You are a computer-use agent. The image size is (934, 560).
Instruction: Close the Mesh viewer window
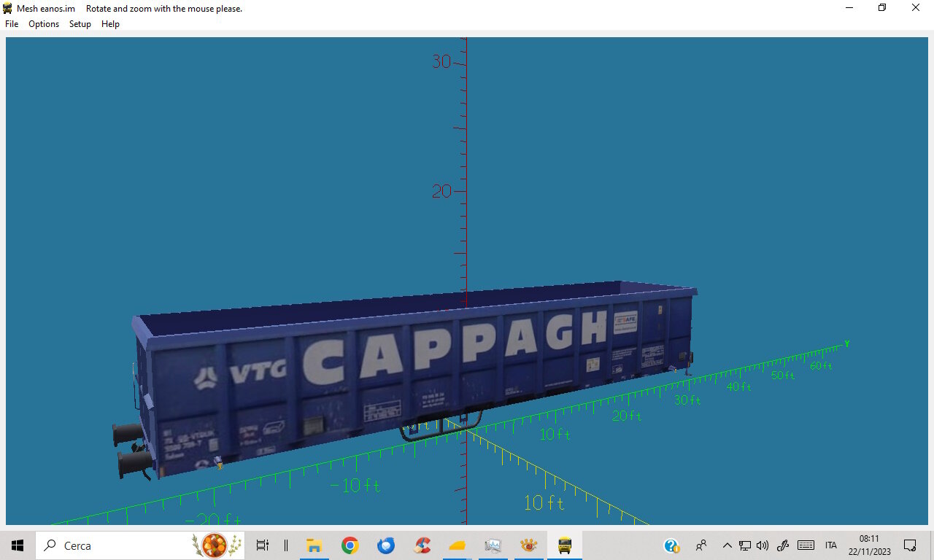916,8
